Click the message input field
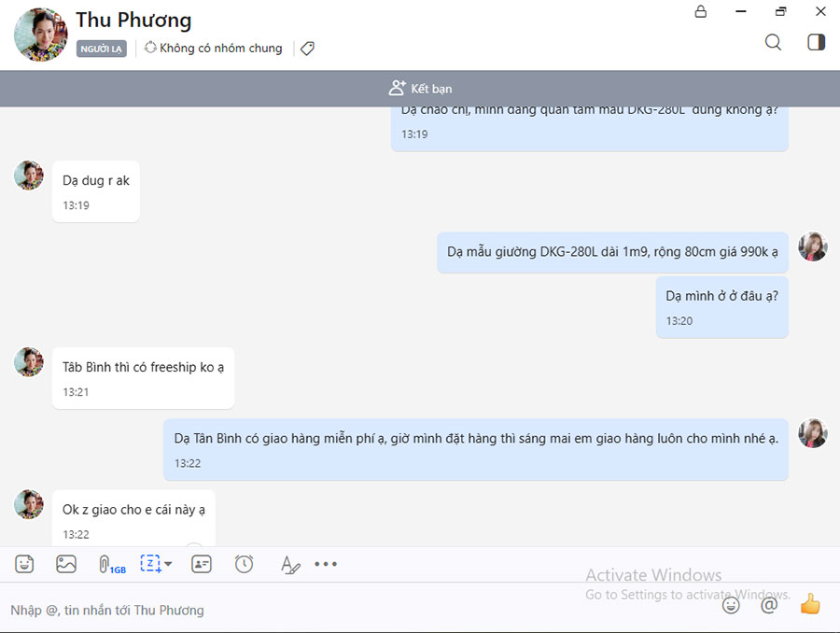Image resolution: width=840 pixels, height=633 pixels. pos(355,610)
